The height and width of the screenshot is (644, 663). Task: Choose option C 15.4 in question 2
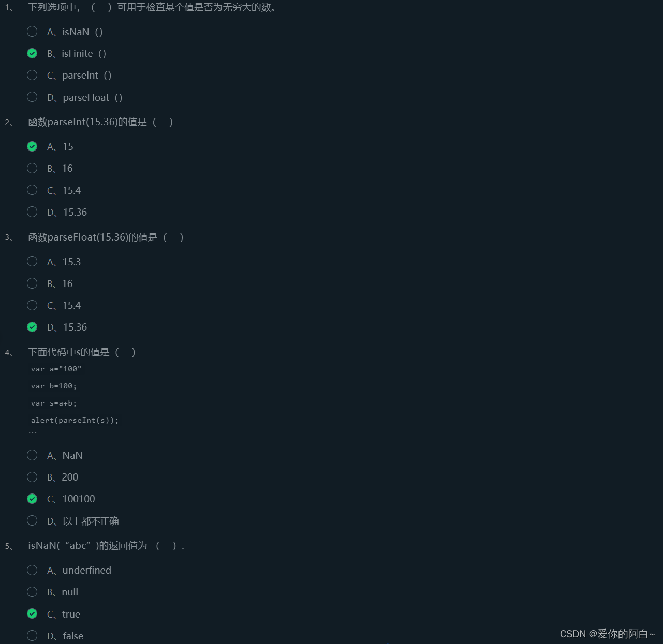[32, 190]
